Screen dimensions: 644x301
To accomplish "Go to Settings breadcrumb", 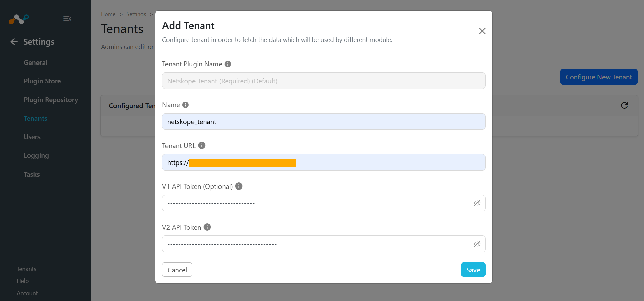I will pos(136,14).
